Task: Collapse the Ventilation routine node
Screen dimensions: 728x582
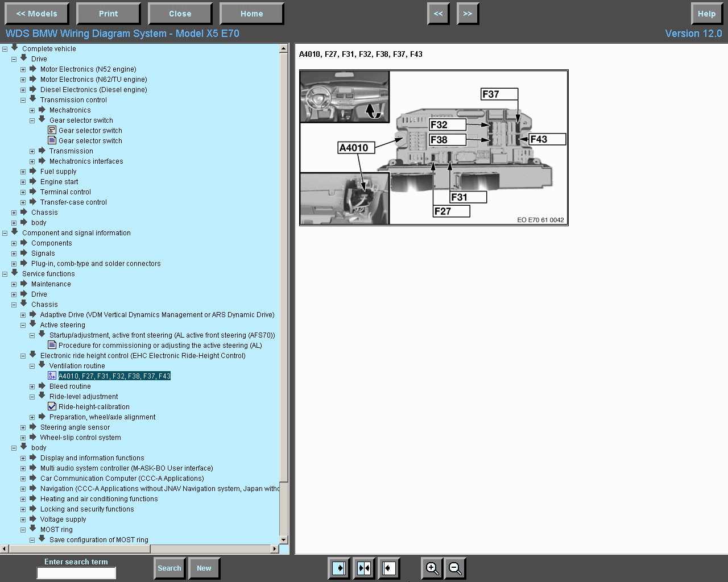Action: click(32, 366)
